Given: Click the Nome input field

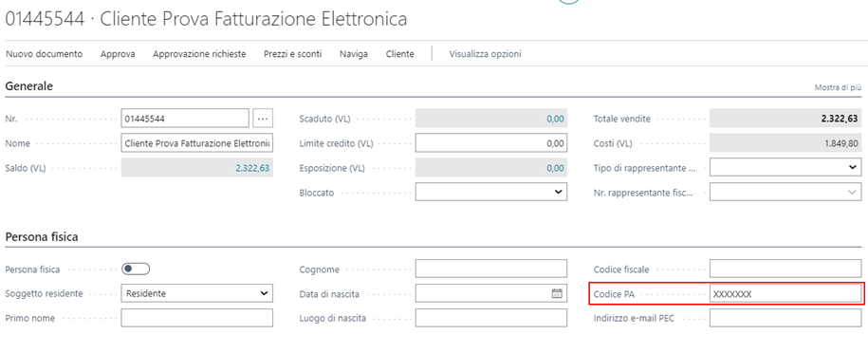Looking at the screenshot, I should coord(197,143).
